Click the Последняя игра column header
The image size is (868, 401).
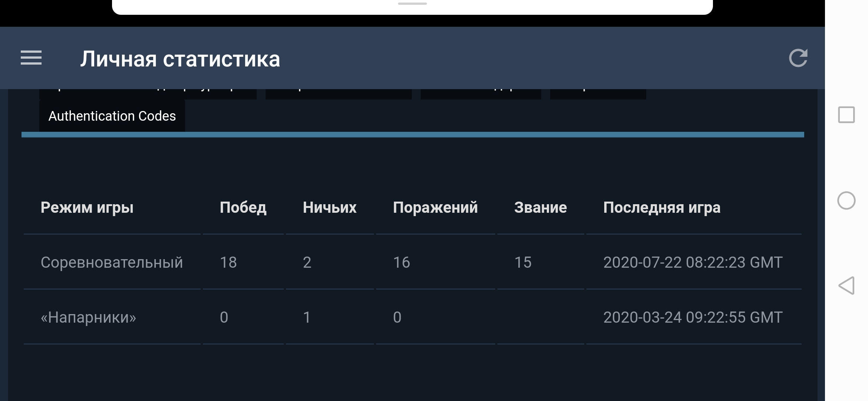pos(662,207)
